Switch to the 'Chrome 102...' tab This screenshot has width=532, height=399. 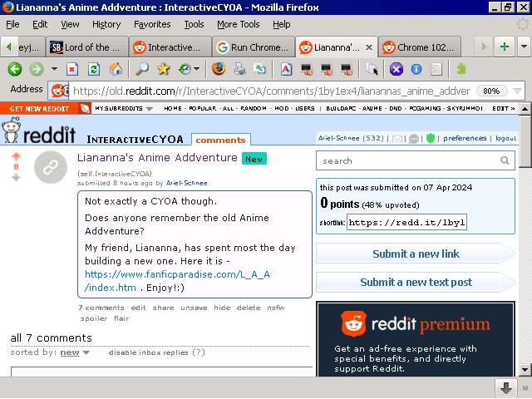point(419,47)
